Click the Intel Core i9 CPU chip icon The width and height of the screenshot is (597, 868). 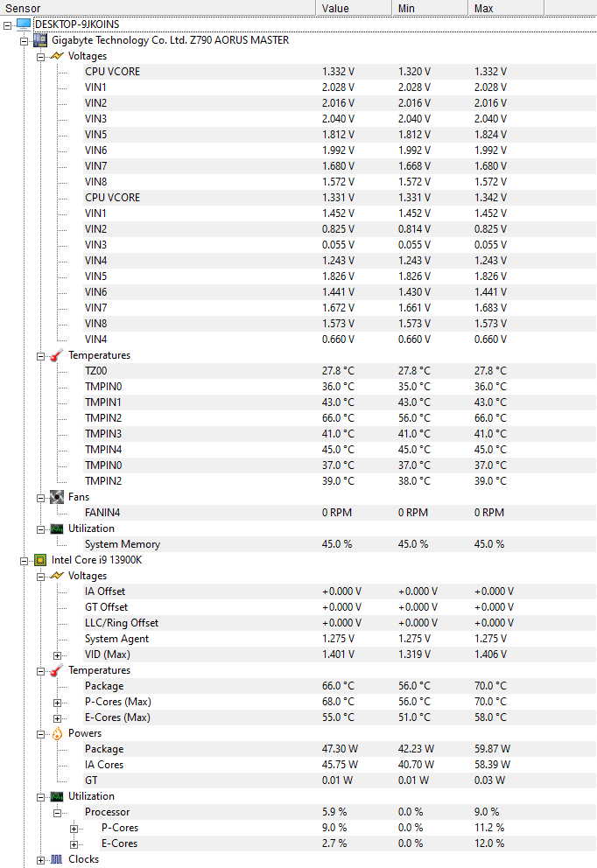tap(40, 560)
